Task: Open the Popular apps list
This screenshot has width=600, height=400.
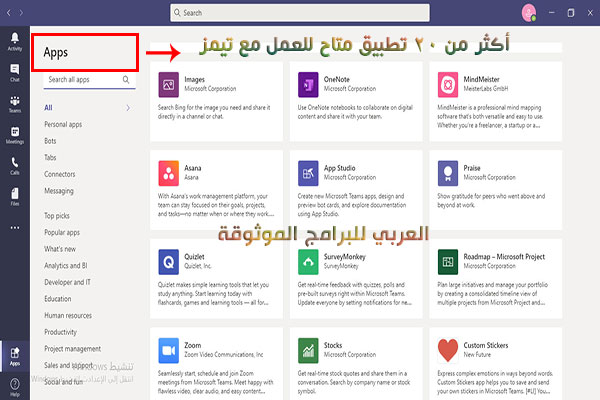Action: pyautogui.click(x=62, y=232)
